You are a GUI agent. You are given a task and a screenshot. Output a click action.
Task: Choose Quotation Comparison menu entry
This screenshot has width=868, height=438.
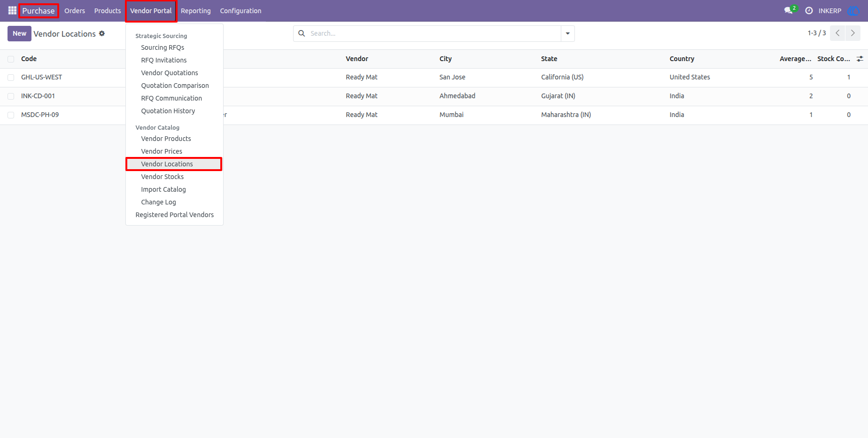[174, 86]
